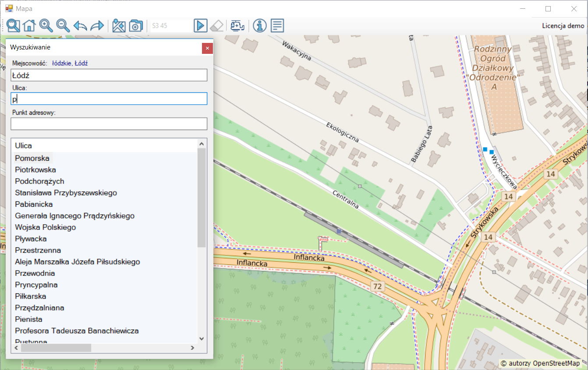Select Pływacka street entry
Viewport: 588px width, 370px height.
[x=31, y=239]
